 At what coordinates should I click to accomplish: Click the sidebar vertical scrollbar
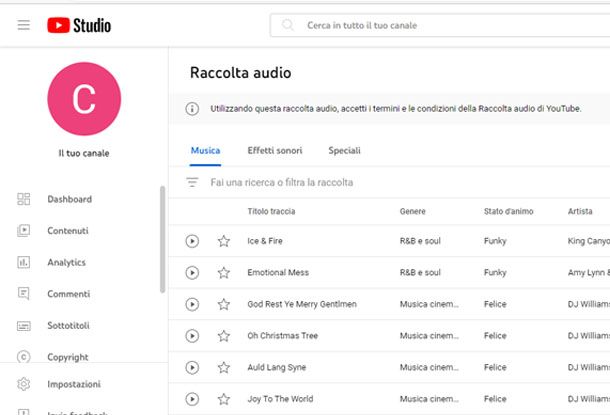pyautogui.click(x=163, y=240)
